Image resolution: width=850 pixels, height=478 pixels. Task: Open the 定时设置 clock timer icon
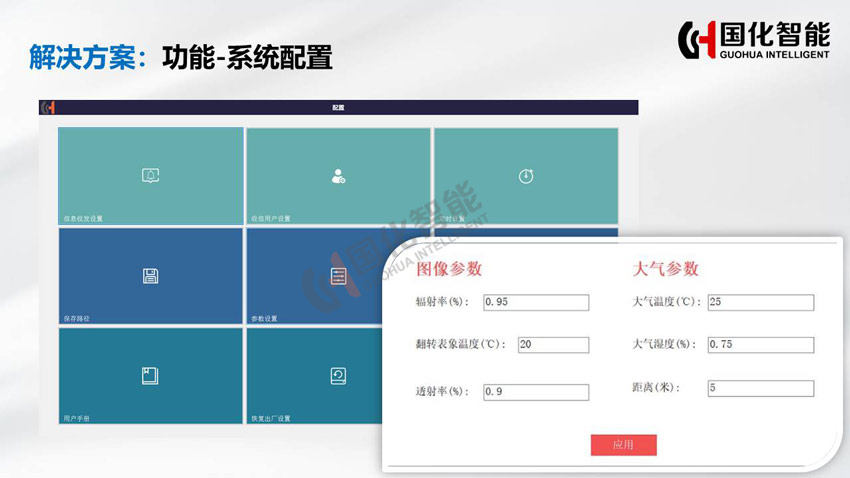(526, 176)
